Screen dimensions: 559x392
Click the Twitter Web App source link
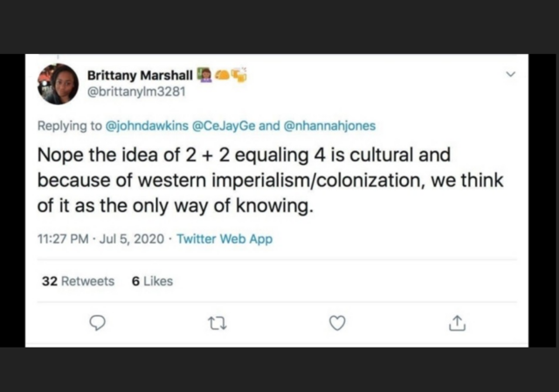coord(224,238)
